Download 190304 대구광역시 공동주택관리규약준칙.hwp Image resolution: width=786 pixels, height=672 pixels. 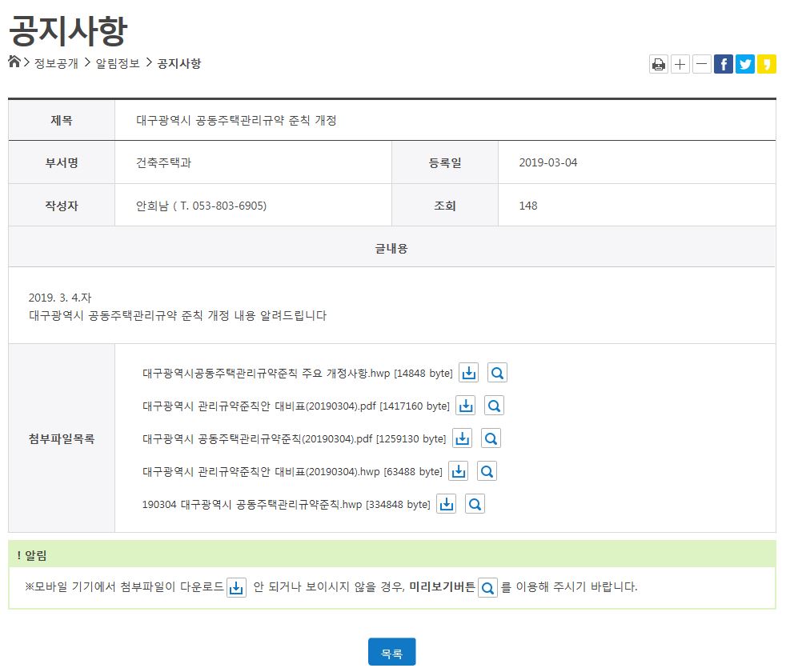pyautogui.click(x=446, y=504)
